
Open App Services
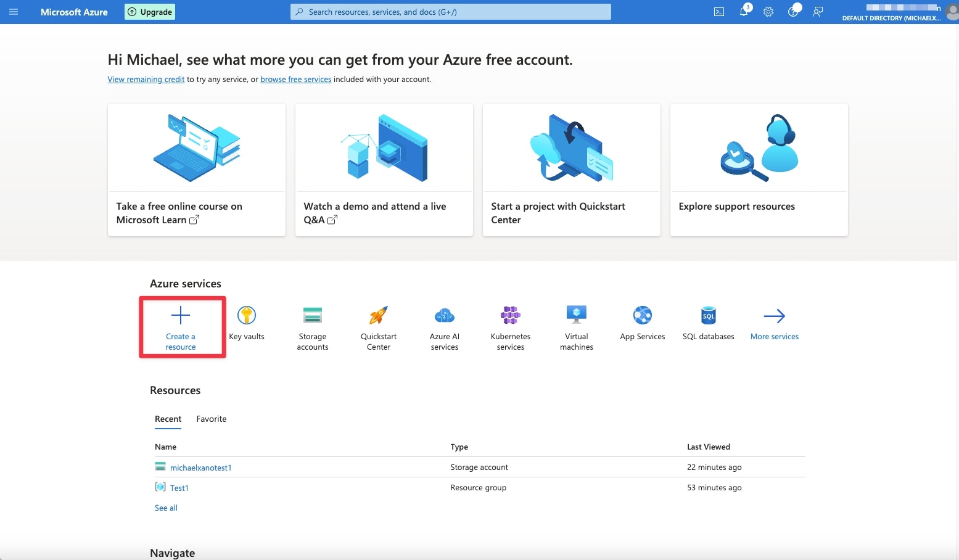click(643, 323)
